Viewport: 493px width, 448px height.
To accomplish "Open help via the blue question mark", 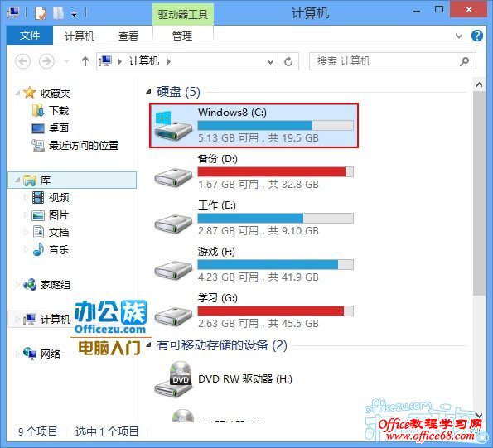I will point(477,36).
